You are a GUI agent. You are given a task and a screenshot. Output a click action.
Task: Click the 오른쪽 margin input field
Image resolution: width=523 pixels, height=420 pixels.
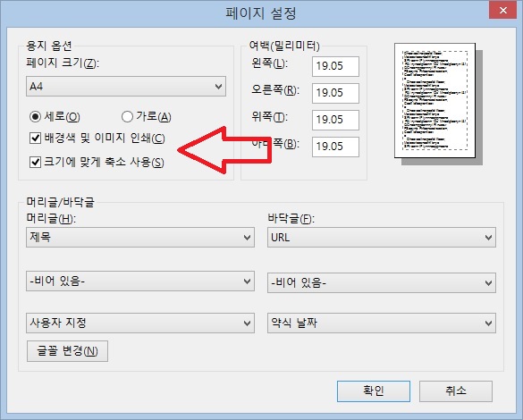click(335, 93)
